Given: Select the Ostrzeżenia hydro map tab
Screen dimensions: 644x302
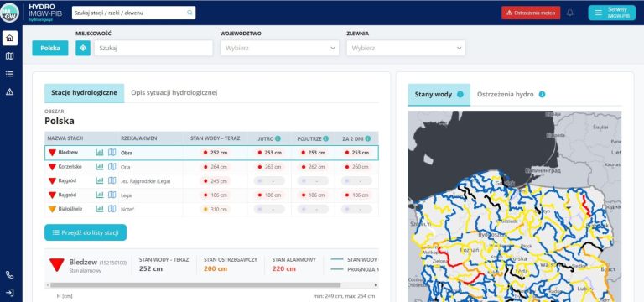Looking at the screenshot, I should pos(511,95).
